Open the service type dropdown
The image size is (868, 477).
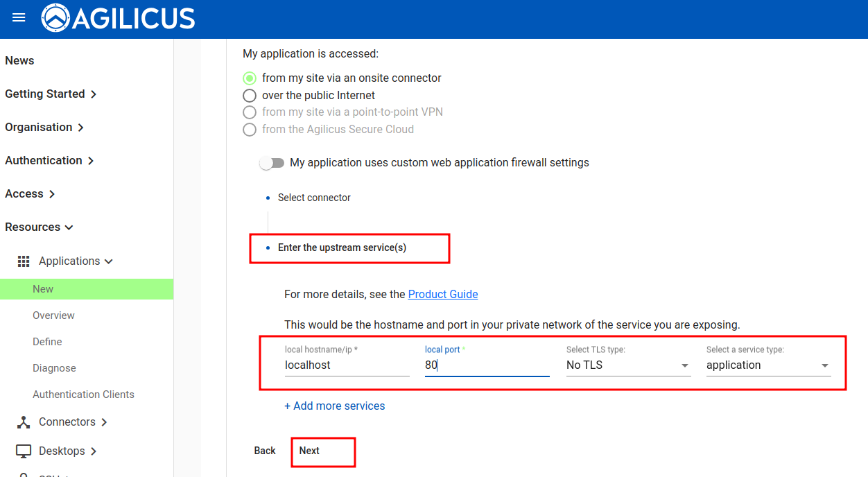pyautogui.click(x=768, y=365)
